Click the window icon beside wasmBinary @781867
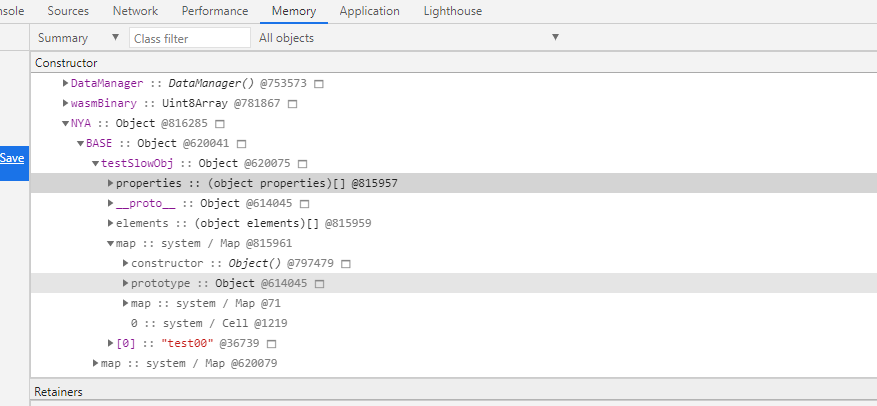This screenshot has height=406, width=877. click(x=292, y=104)
